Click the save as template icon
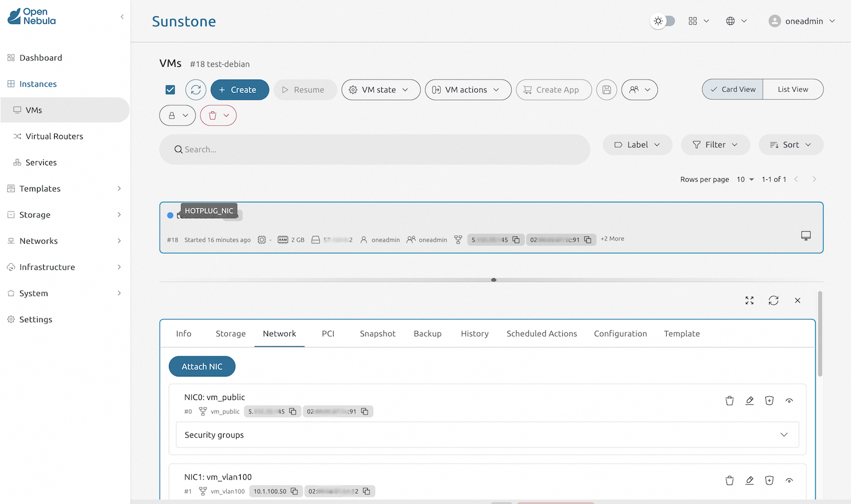 coord(606,90)
